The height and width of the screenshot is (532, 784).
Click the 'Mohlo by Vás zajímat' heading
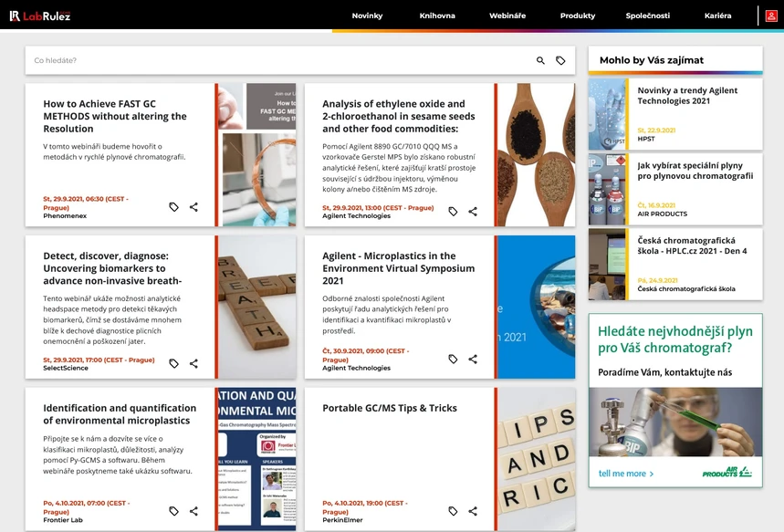coord(652,60)
